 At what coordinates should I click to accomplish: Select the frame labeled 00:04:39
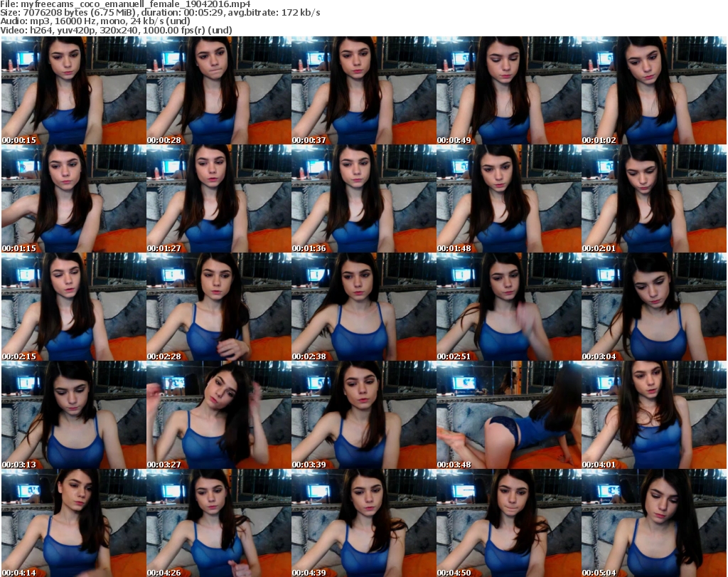(364, 523)
